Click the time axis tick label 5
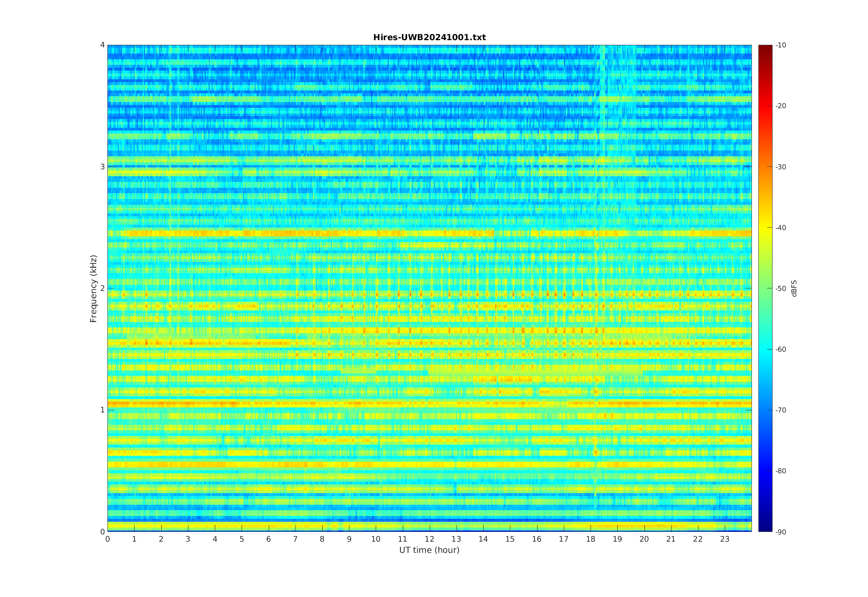Viewport: 868px width, 597px height. tap(242, 539)
